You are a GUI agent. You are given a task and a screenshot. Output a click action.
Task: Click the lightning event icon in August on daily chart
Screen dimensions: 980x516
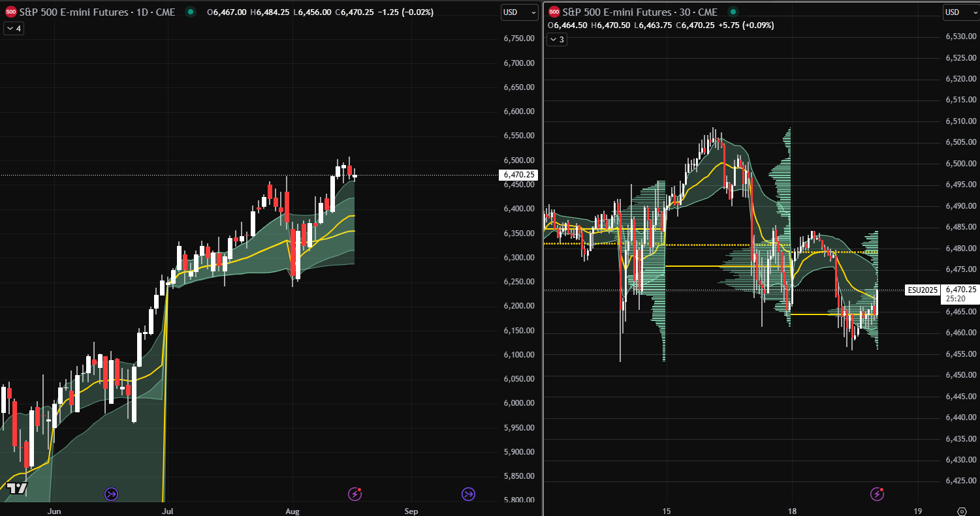355,494
